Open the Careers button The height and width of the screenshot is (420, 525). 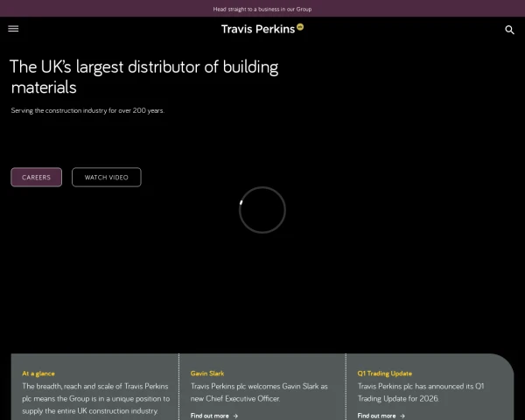coord(36,177)
